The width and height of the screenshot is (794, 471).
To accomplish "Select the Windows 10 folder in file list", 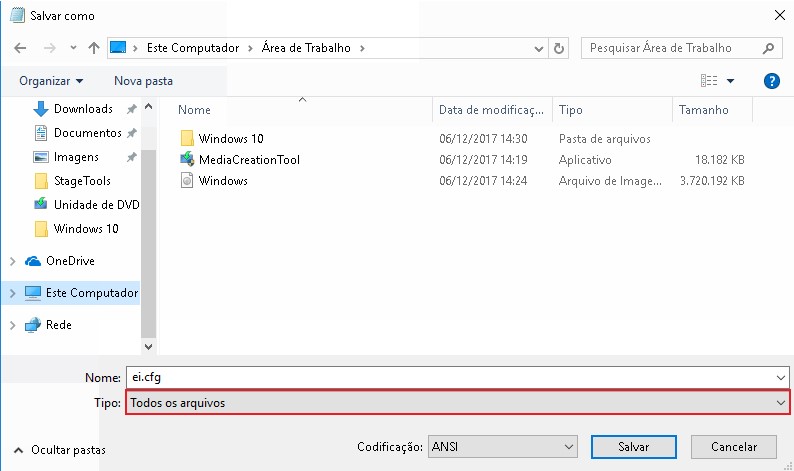I will coord(231,139).
